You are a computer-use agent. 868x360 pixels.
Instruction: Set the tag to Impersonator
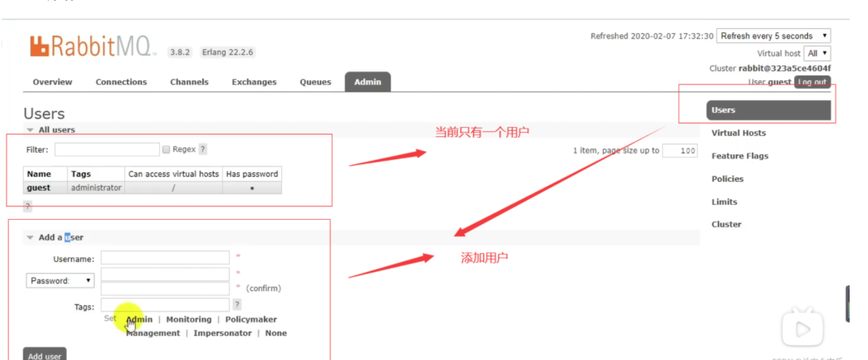coord(222,333)
